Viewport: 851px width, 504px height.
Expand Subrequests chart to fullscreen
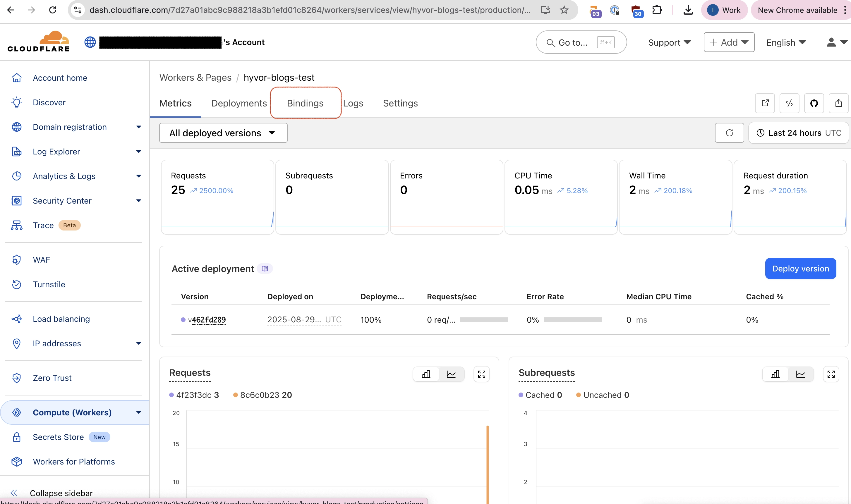coord(831,374)
